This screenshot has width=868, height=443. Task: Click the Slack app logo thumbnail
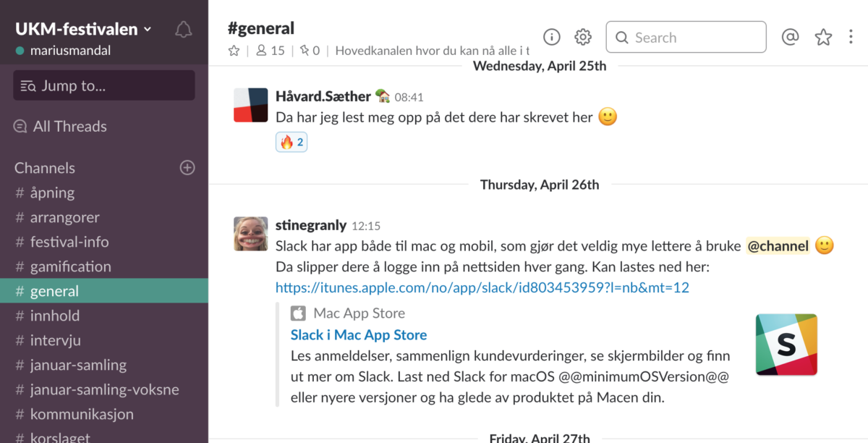click(x=786, y=345)
